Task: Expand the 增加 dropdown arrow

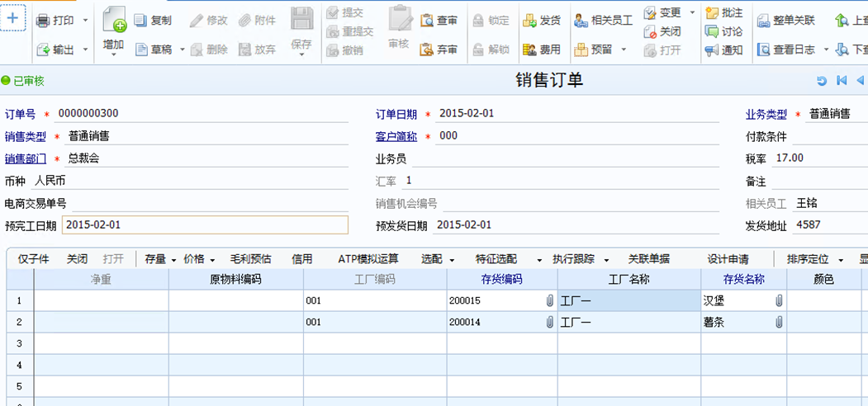Action: (113, 54)
